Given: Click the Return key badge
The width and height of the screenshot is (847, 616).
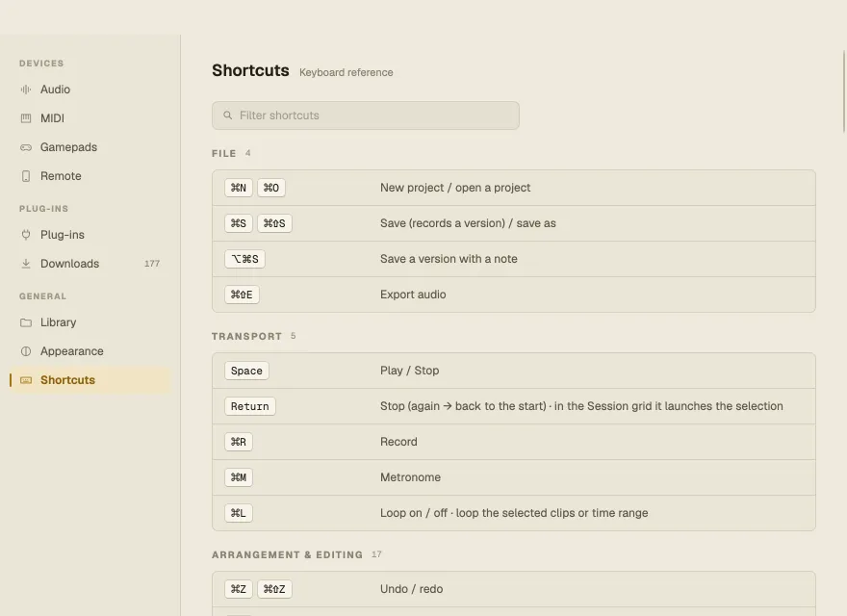Looking at the screenshot, I should [249, 406].
